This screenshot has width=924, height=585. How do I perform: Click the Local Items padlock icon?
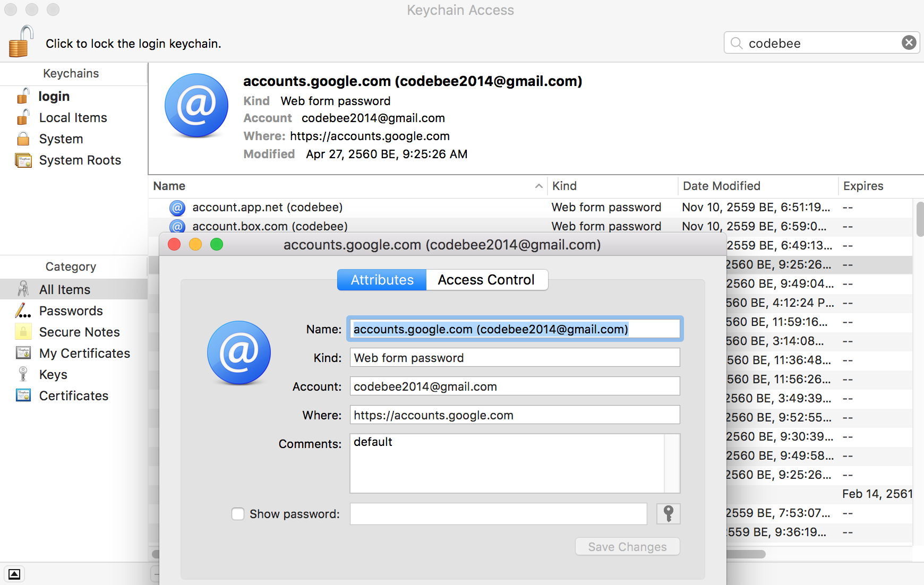pos(23,117)
